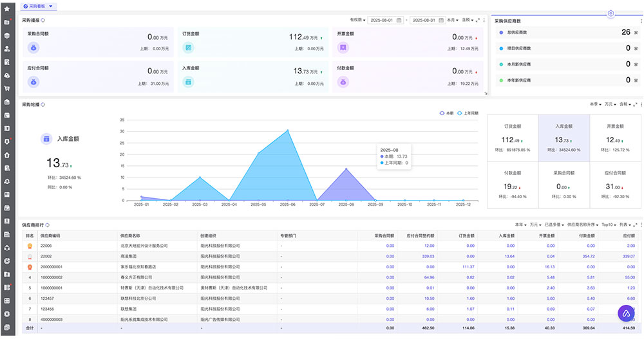Viewport: 644px width, 339px height.
Task: Select the 订货金额 tile in carousel grid
Action: point(512,137)
